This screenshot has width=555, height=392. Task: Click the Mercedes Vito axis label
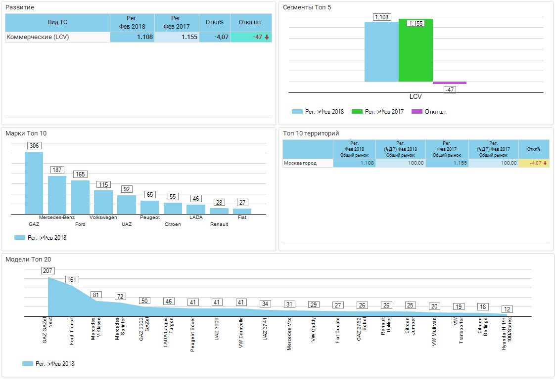click(x=289, y=334)
